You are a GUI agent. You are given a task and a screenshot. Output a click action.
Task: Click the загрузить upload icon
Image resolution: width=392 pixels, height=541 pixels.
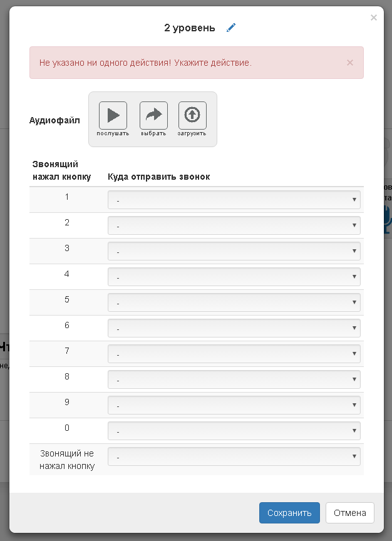(x=192, y=116)
